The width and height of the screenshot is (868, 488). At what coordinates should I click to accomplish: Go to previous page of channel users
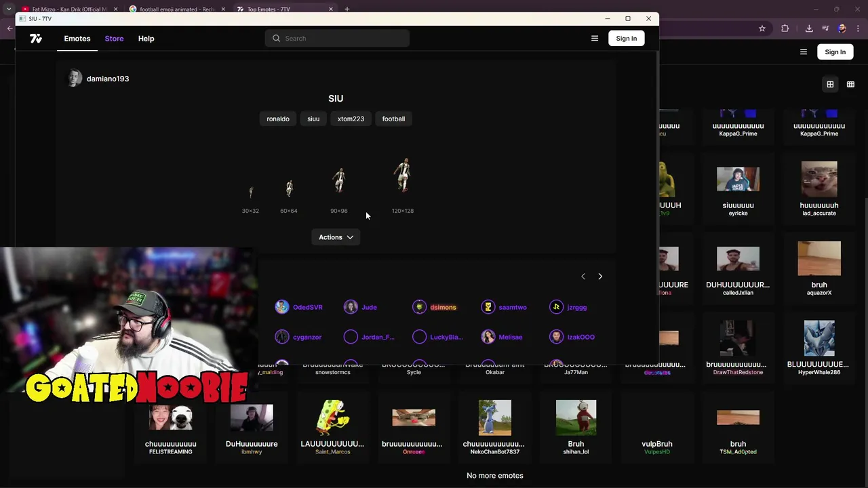click(583, 277)
